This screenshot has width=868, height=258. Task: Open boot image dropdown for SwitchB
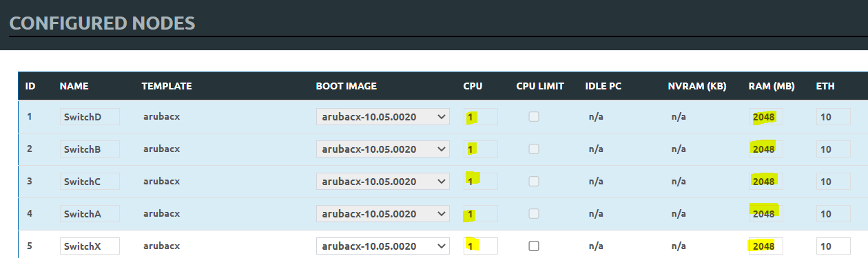pos(383,149)
